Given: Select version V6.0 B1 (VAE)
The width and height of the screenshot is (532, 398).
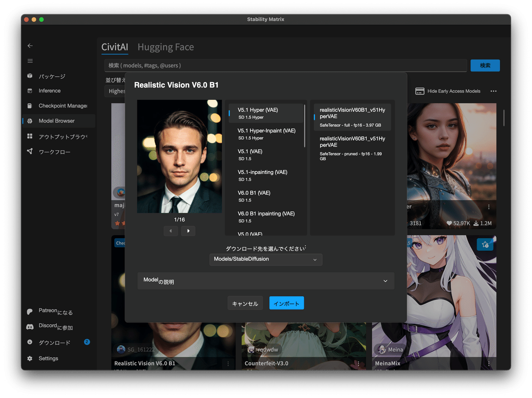Looking at the screenshot, I should click(266, 196).
